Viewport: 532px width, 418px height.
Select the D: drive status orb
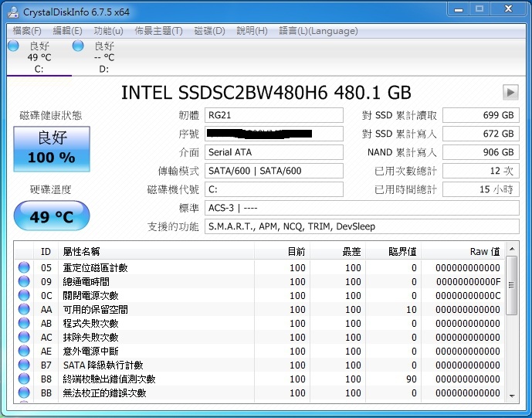78,46
